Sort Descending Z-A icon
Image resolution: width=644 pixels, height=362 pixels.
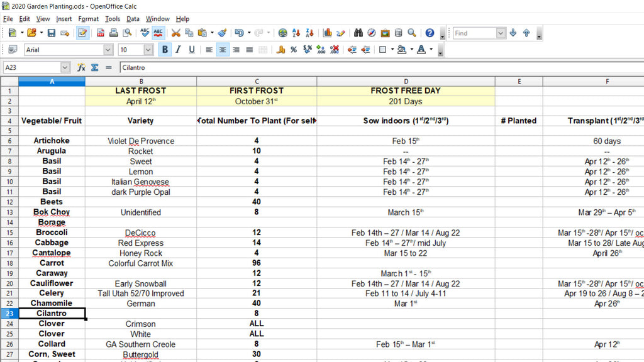309,33
